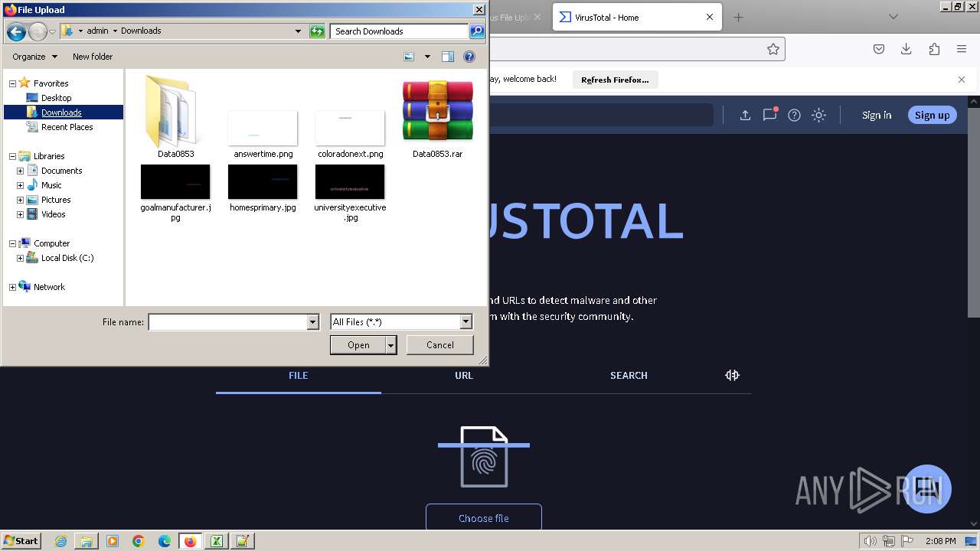The height and width of the screenshot is (551, 980).
Task: Click the Change your view icon
Action: click(x=409, y=57)
